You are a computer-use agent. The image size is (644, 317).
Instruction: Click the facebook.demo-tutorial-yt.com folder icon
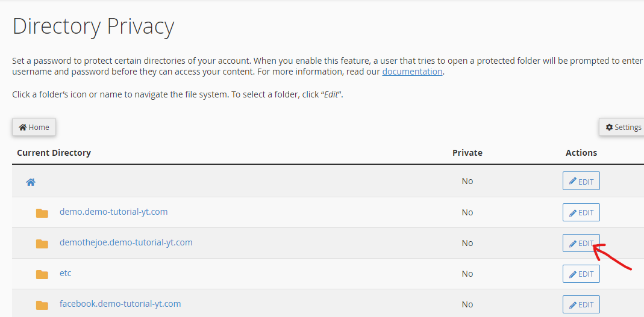[42, 305]
